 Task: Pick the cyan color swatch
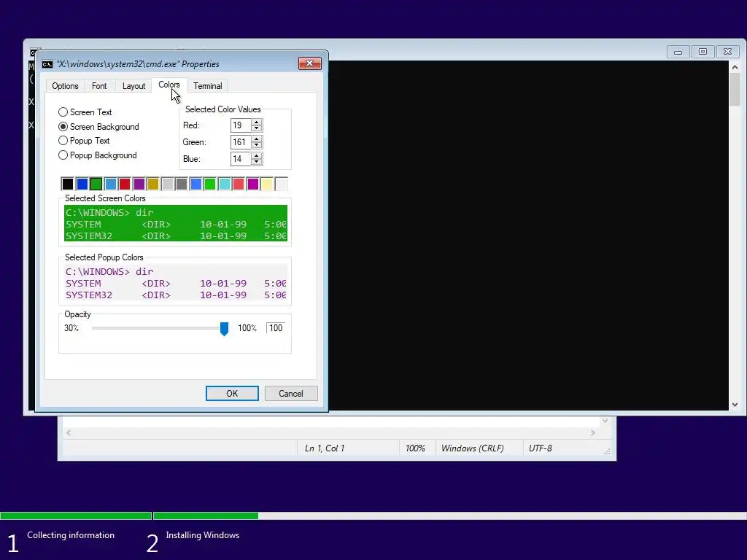pyautogui.click(x=225, y=184)
